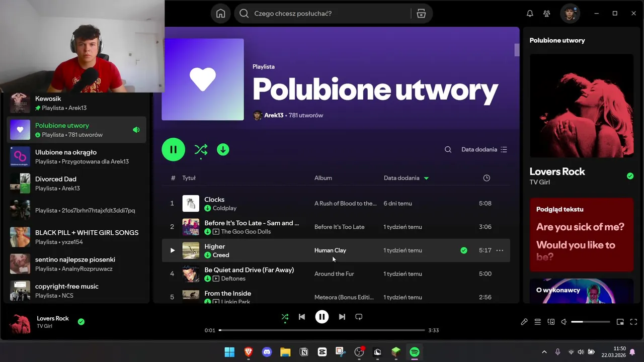Open 'Podgląd tekstu' lyrics preview card
This screenshot has height=362, width=644.
[x=582, y=235]
